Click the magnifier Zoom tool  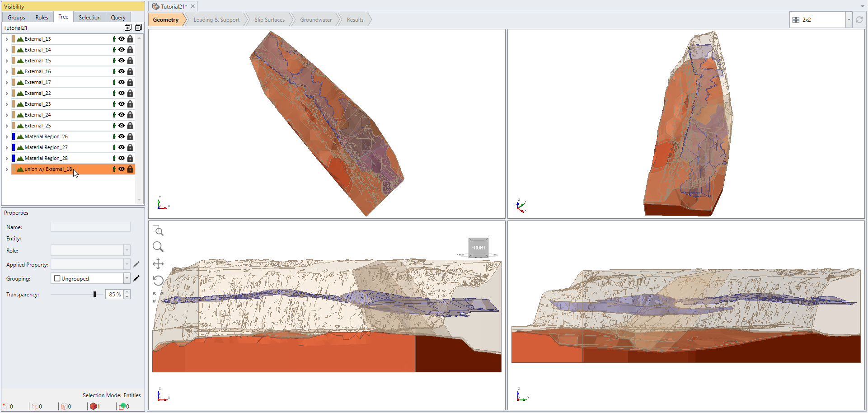(x=158, y=247)
